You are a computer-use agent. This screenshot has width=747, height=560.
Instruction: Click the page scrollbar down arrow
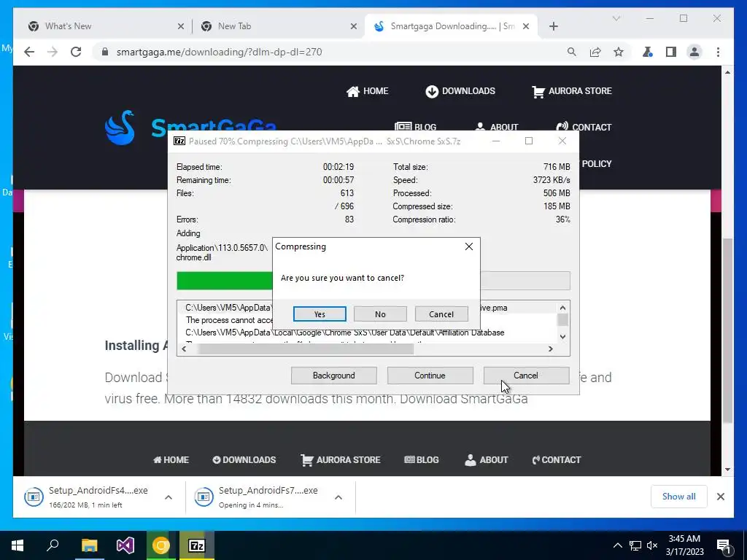[x=727, y=470]
